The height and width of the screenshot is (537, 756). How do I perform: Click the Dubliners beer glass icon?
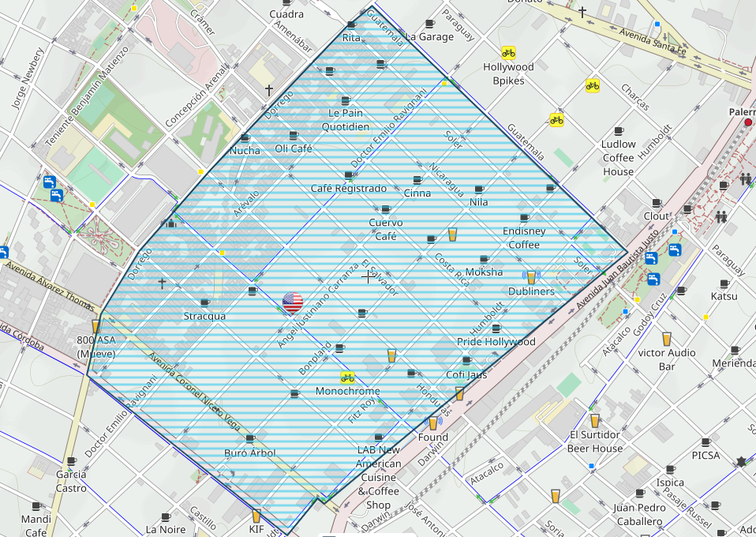pyautogui.click(x=531, y=277)
